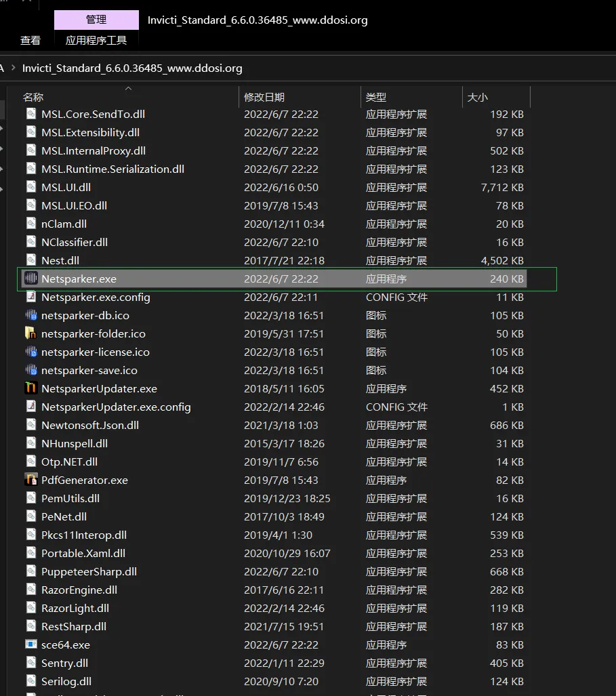Click the PeNet.dll file icon
This screenshot has height=696, width=616.
tap(31, 516)
